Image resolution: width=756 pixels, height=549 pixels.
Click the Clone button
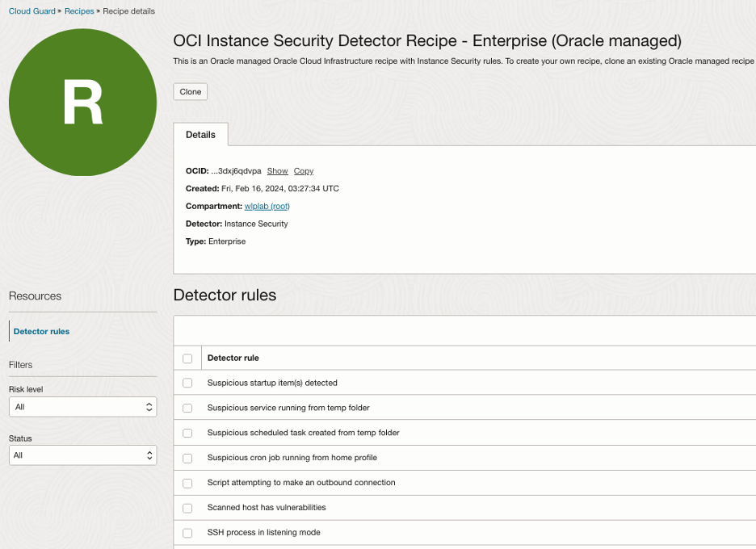(x=190, y=91)
